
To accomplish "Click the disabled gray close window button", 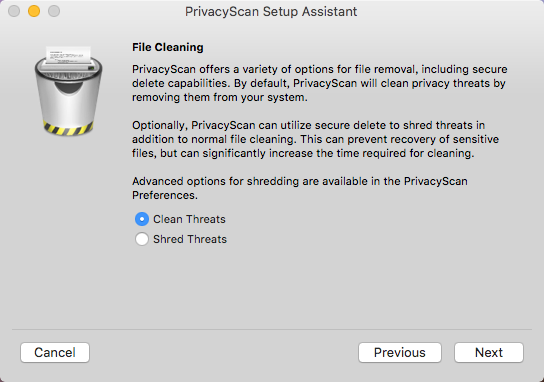I will pos(14,11).
